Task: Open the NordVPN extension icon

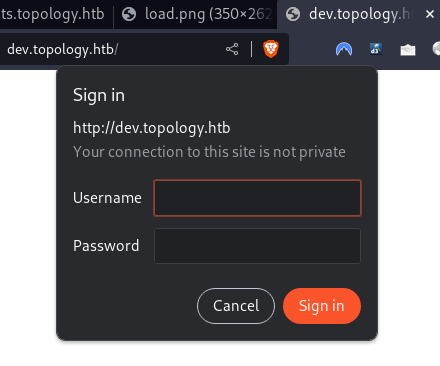Action: [x=344, y=49]
